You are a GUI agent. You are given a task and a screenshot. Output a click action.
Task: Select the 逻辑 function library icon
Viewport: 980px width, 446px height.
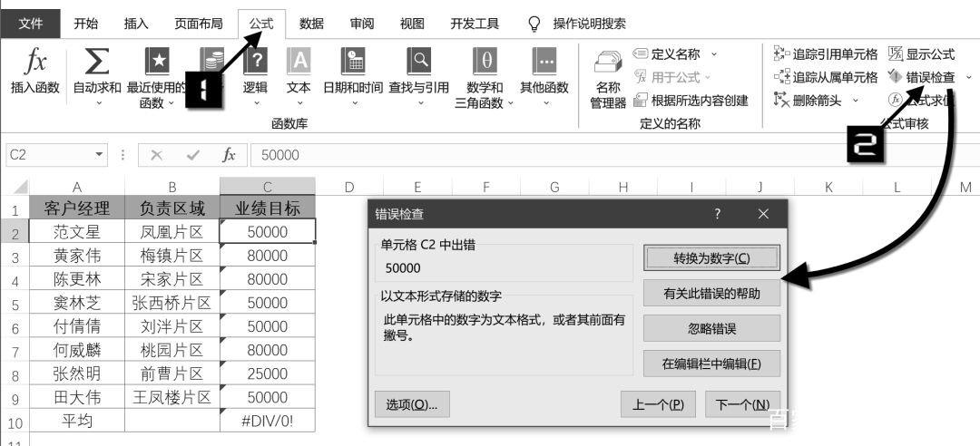pos(255,62)
